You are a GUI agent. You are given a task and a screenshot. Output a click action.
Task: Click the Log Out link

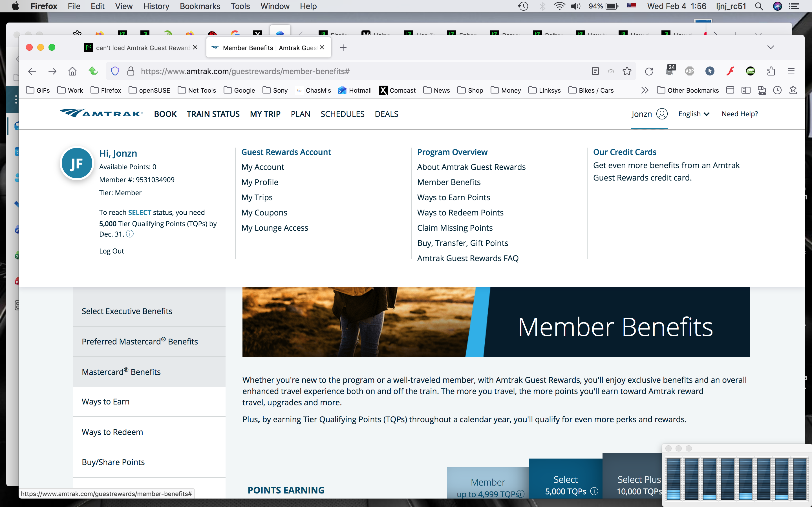tap(112, 251)
